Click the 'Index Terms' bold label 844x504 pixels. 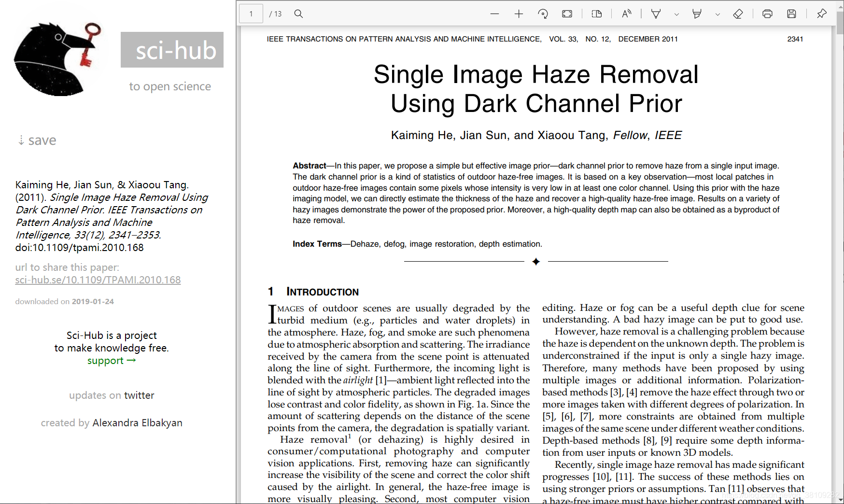pyautogui.click(x=317, y=244)
